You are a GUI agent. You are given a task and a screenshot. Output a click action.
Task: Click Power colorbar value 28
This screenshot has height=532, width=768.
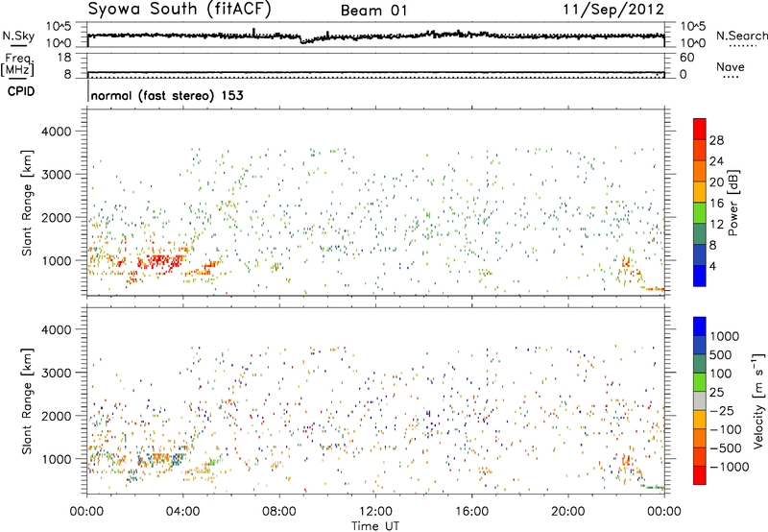(x=716, y=140)
